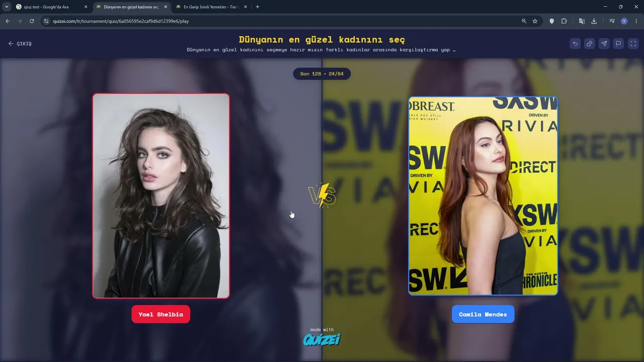The height and width of the screenshot is (362, 644).
Task: Click the browser forward arrow
Action: click(x=20, y=21)
